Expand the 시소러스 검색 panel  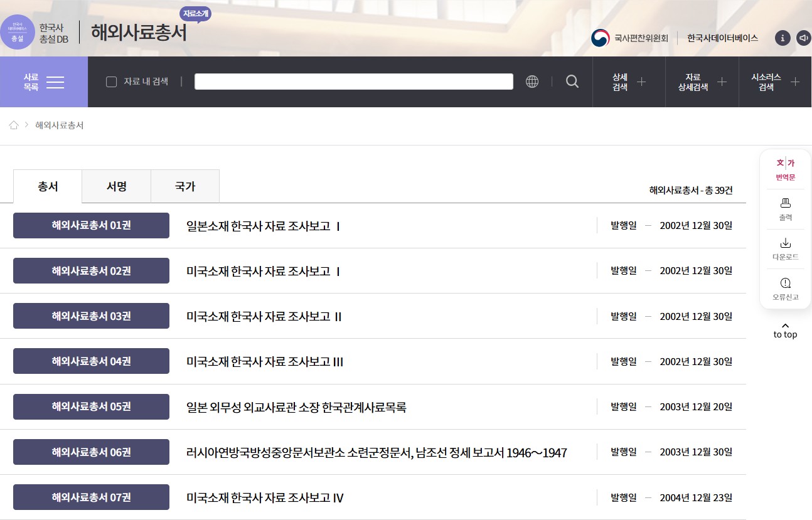[775, 82]
